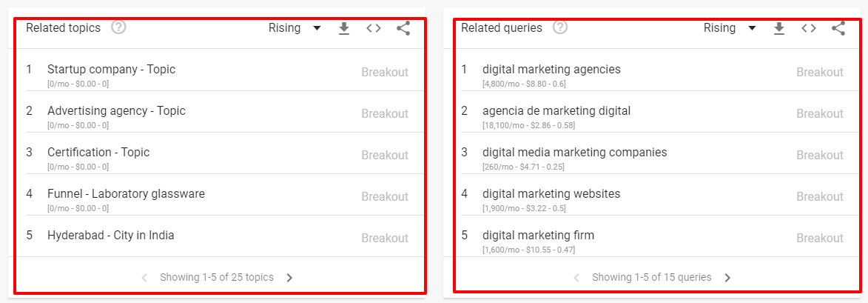
Task: Open help for Related queries
Action: (x=560, y=27)
